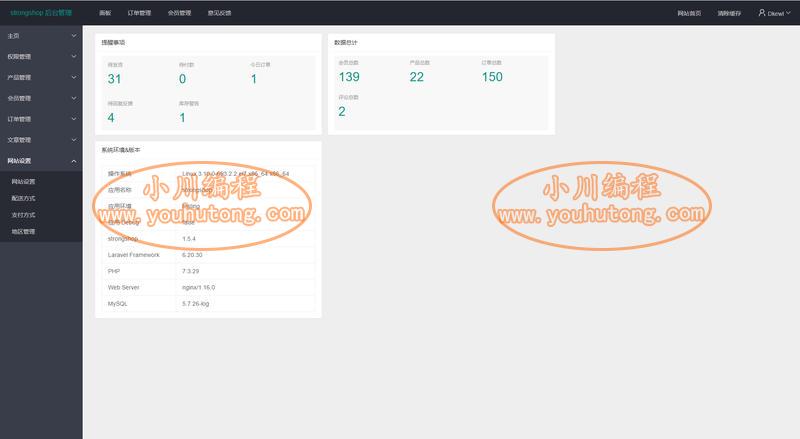Screen dimensions: 800x439
Task: Select 面板 in the top navigation
Action: pyautogui.click(x=105, y=13)
